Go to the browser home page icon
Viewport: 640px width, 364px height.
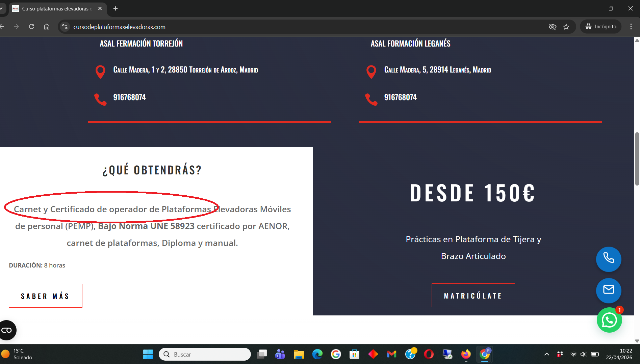pos(47,27)
